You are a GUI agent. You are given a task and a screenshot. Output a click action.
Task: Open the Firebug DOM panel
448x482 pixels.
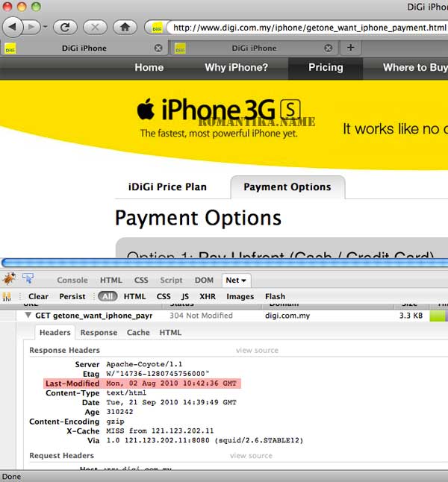click(x=204, y=280)
